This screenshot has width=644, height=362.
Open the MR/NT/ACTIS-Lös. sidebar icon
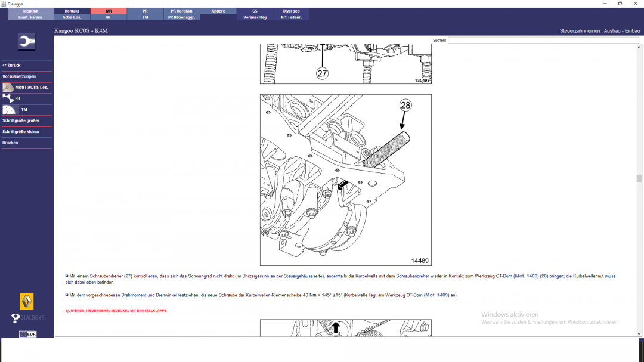8,87
